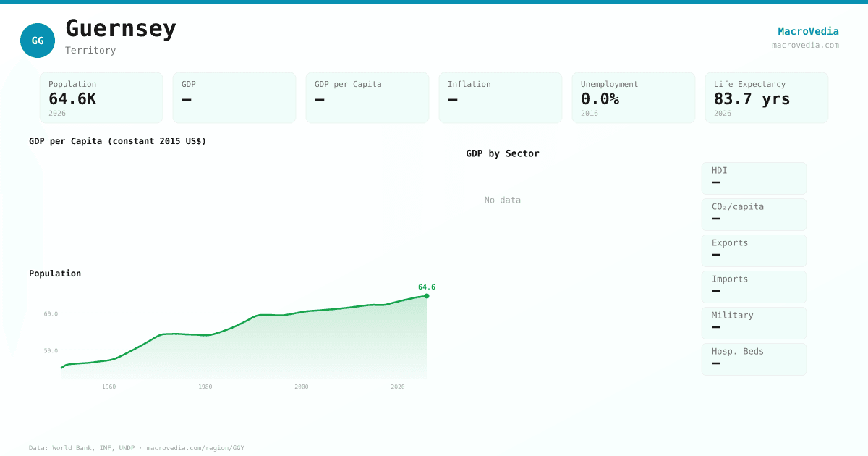Click the GDP per Capita card
The height and width of the screenshot is (456, 868).
point(367,98)
